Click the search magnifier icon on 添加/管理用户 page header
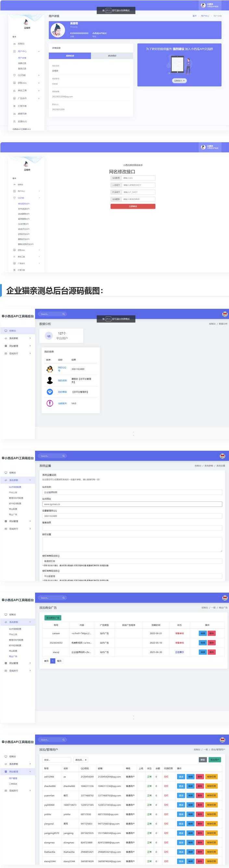The height and width of the screenshot is (868, 229). [x=63, y=740]
